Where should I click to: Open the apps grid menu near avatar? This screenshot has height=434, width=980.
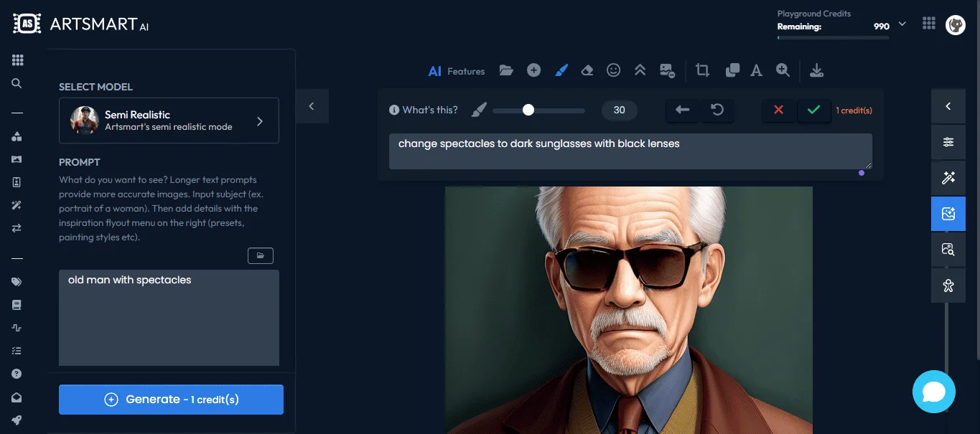point(929,24)
